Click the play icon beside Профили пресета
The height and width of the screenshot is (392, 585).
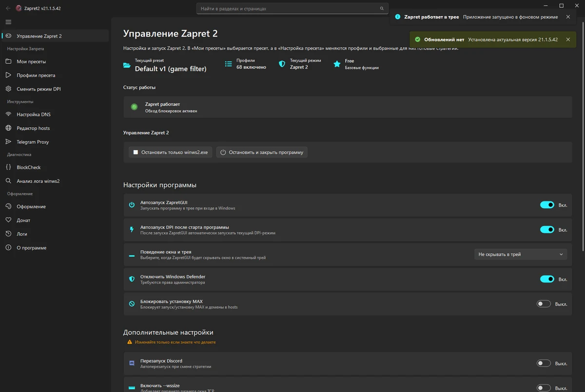tap(8, 75)
